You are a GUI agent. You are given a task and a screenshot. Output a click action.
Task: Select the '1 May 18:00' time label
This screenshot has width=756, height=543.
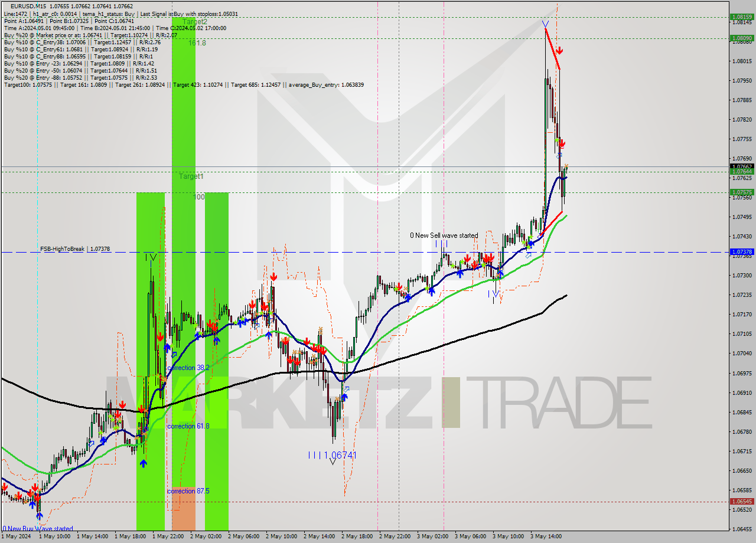tap(130, 537)
